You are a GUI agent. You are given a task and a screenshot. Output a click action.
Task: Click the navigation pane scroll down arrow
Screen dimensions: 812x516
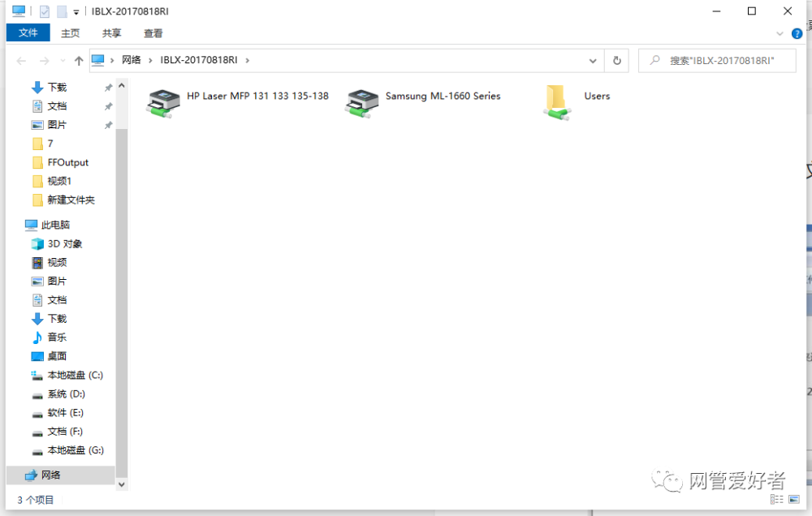pos(122,484)
